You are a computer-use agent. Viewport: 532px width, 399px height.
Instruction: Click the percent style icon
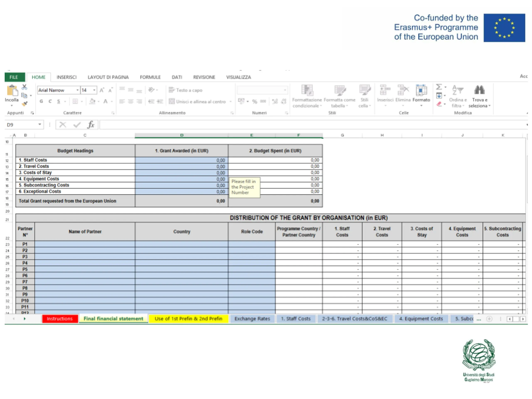(254, 101)
